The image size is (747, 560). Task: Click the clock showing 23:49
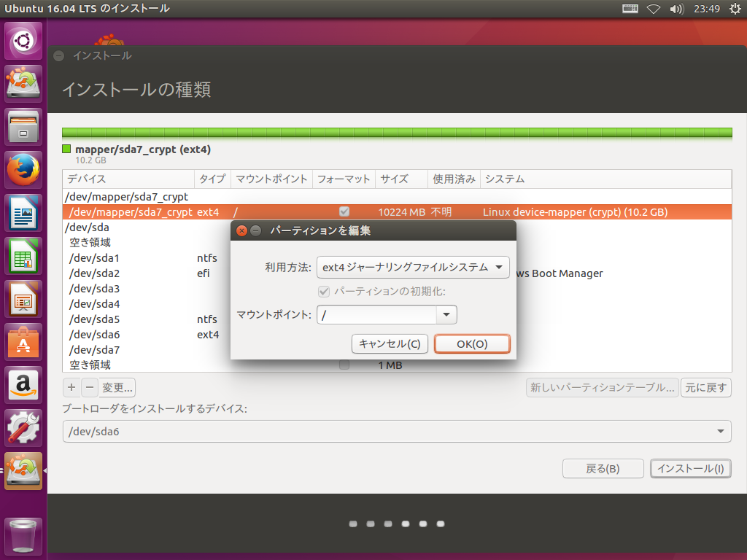tap(706, 9)
